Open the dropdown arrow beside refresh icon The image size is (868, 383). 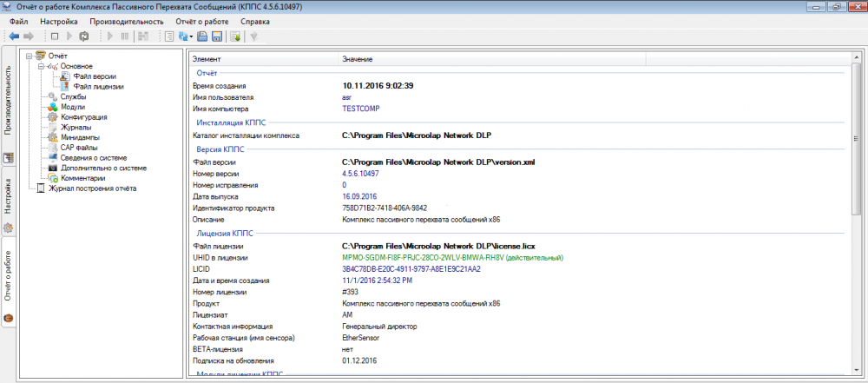[x=191, y=36]
